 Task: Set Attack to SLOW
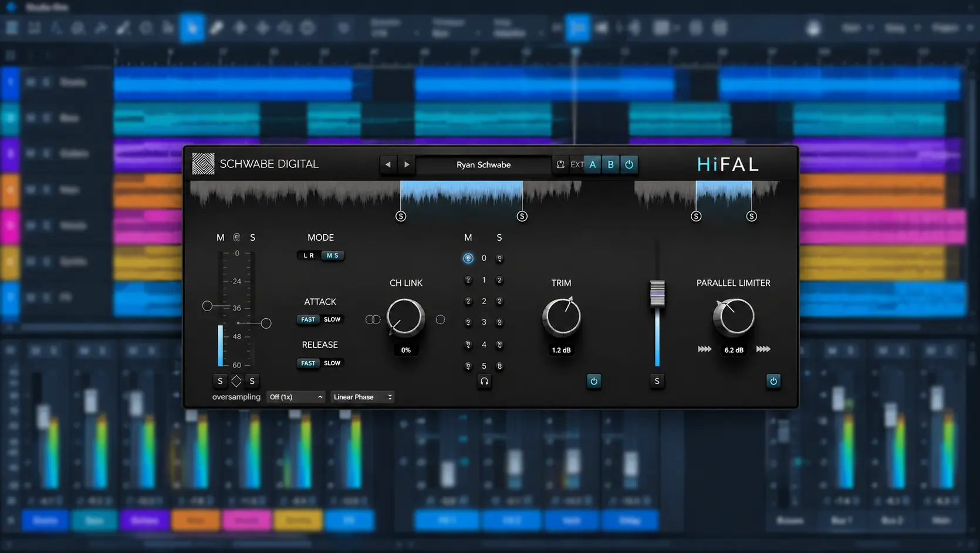coord(332,319)
